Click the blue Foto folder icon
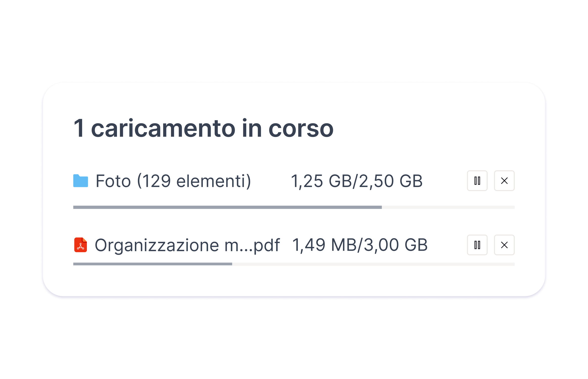This screenshot has height=379, width=588. (x=81, y=181)
